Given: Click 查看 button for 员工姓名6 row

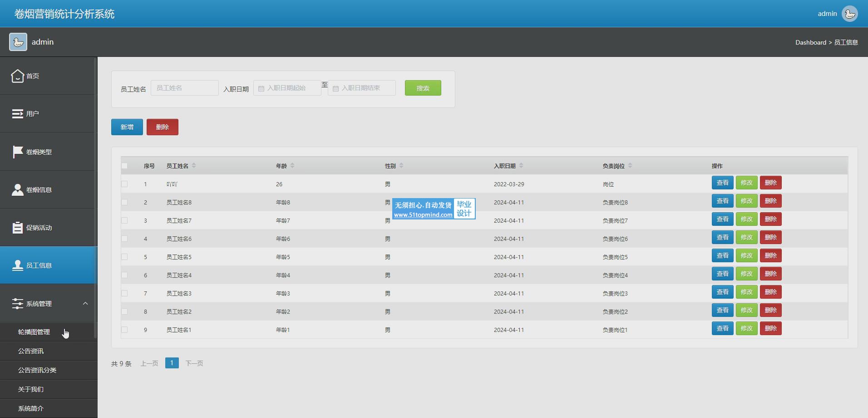Looking at the screenshot, I should pyautogui.click(x=722, y=237).
